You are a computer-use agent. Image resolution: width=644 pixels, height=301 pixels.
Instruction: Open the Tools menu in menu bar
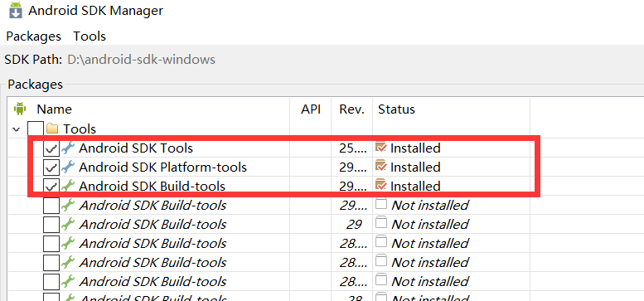pos(90,36)
